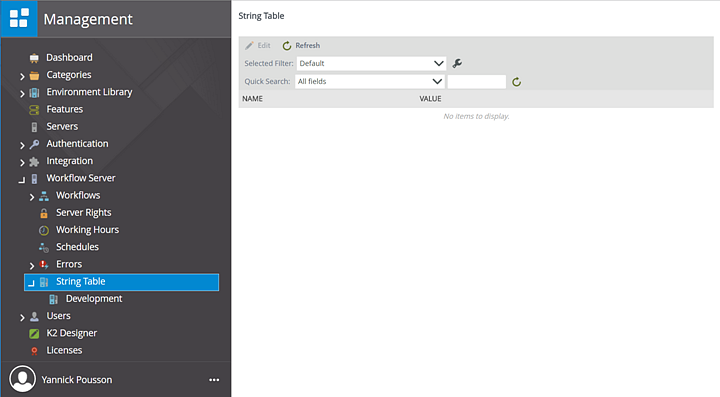Sort by the VALUE column header
The width and height of the screenshot is (720, 397).
click(430, 99)
